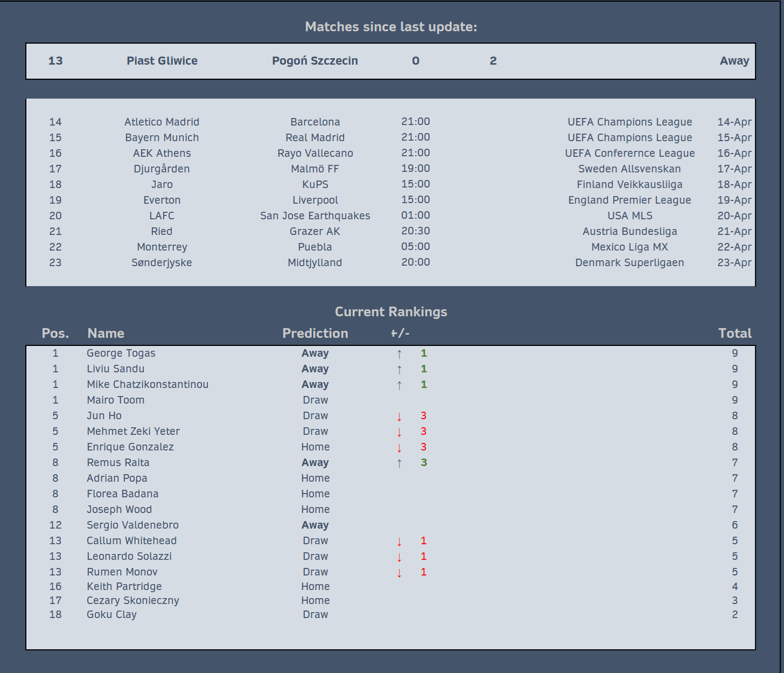Viewport: 784px width, 673px height.
Task: Click the Midtjylland team name
Action: tap(315, 262)
